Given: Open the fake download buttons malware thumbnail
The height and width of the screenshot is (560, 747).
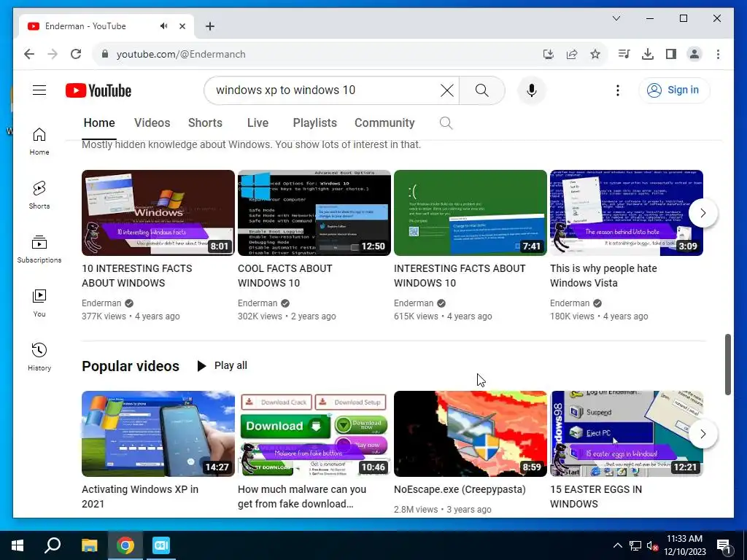Looking at the screenshot, I should [x=314, y=434].
